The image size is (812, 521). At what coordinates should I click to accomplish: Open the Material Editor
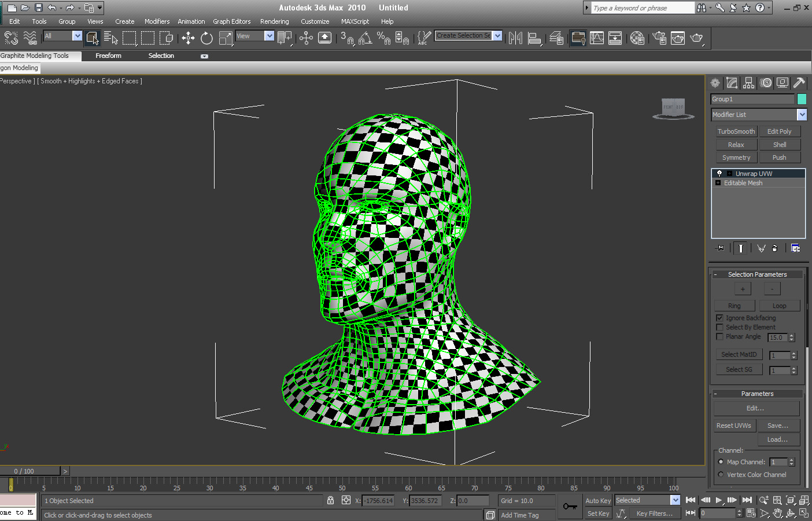[x=637, y=38]
